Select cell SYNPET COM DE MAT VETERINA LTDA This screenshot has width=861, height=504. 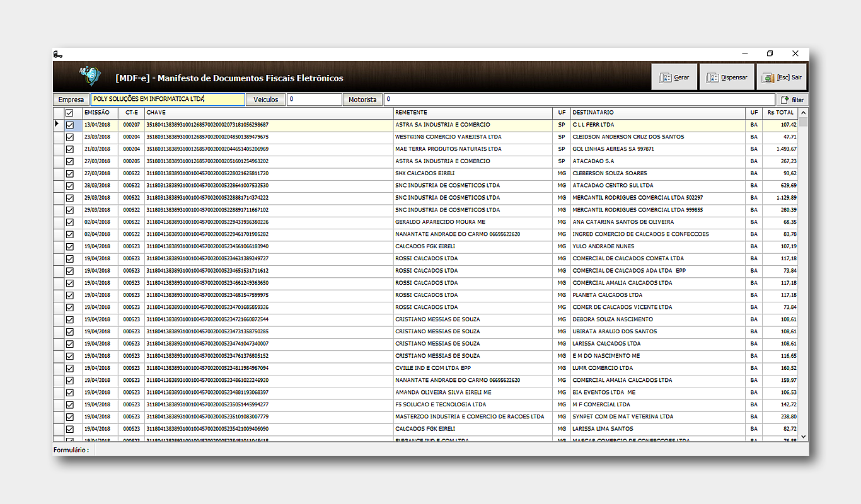[658, 417]
